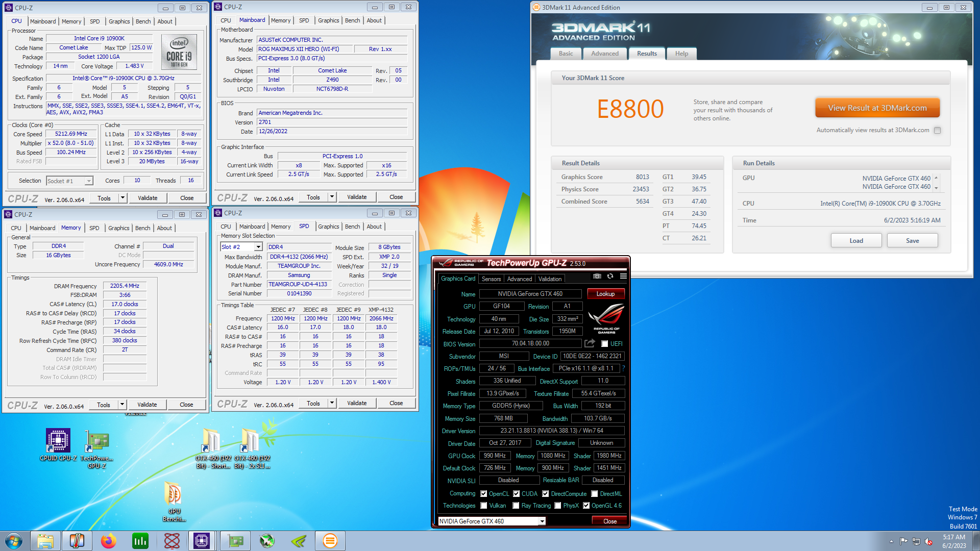Expand Tools dropdown arrow in CPU-Z SPD window
980x551 pixels.
(332, 403)
